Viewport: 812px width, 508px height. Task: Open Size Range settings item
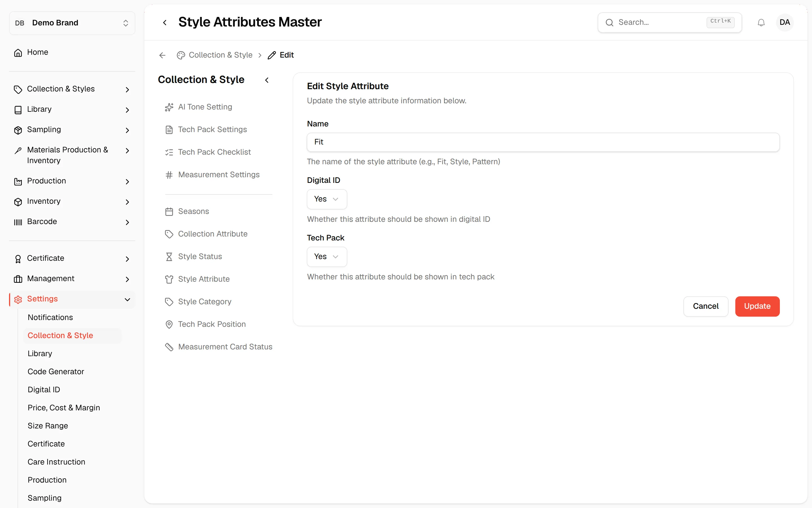pos(48,426)
